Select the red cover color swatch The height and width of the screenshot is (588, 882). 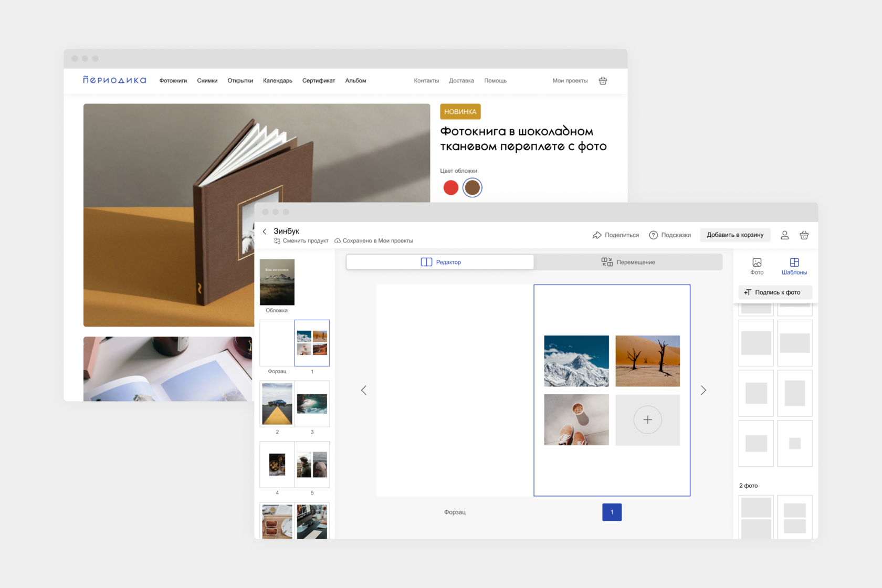click(x=451, y=187)
